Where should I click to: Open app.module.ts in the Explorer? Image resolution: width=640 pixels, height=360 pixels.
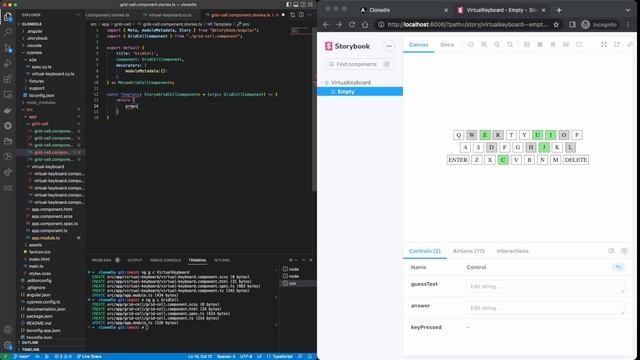(45, 238)
